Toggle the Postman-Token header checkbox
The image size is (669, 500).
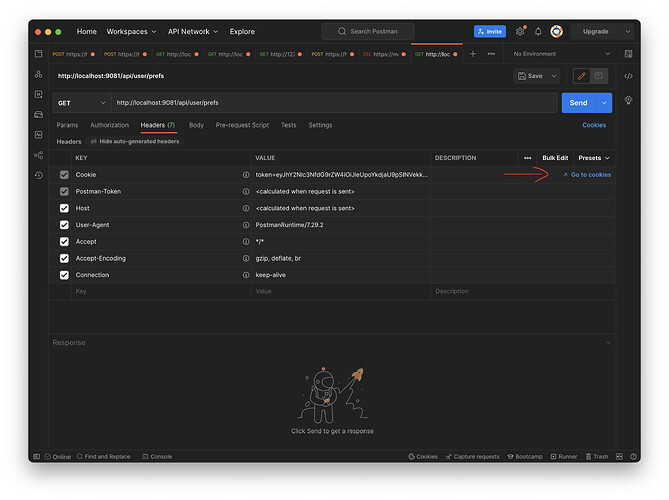[64, 192]
